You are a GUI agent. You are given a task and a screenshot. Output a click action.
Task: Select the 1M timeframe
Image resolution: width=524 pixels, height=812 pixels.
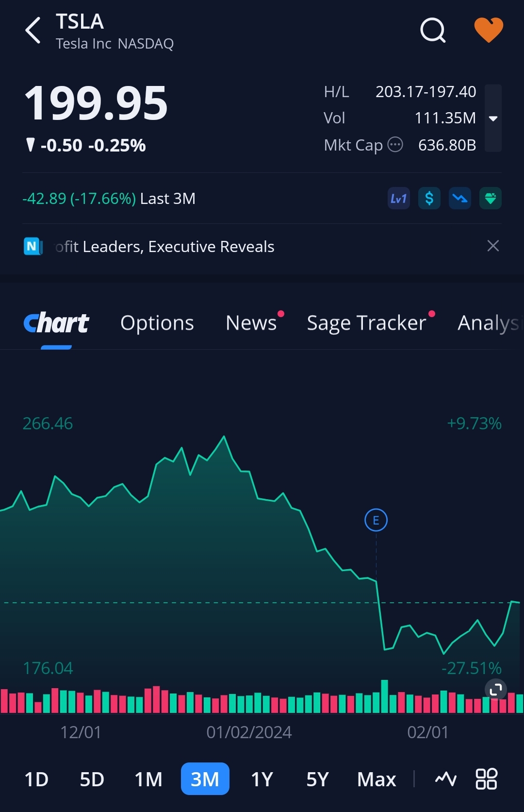coord(148,779)
